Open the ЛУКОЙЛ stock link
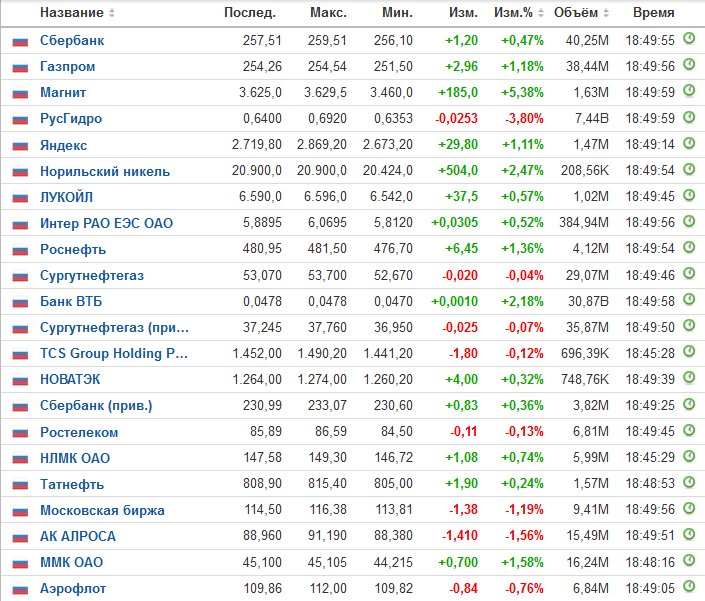 (x=66, y=197)
